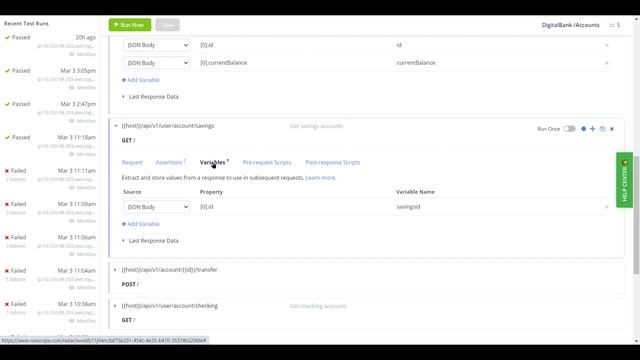640x360 pixels.
Task: Click the Get savings accounts description
Action: click(316, 126)
